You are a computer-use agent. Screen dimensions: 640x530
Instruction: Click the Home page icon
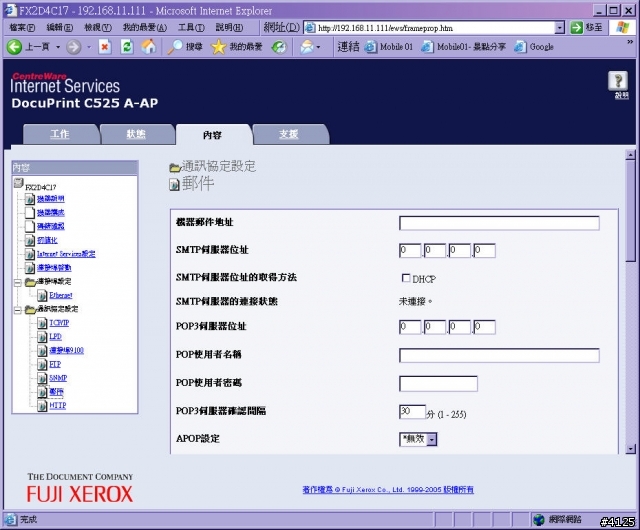(x=149, y=47)
